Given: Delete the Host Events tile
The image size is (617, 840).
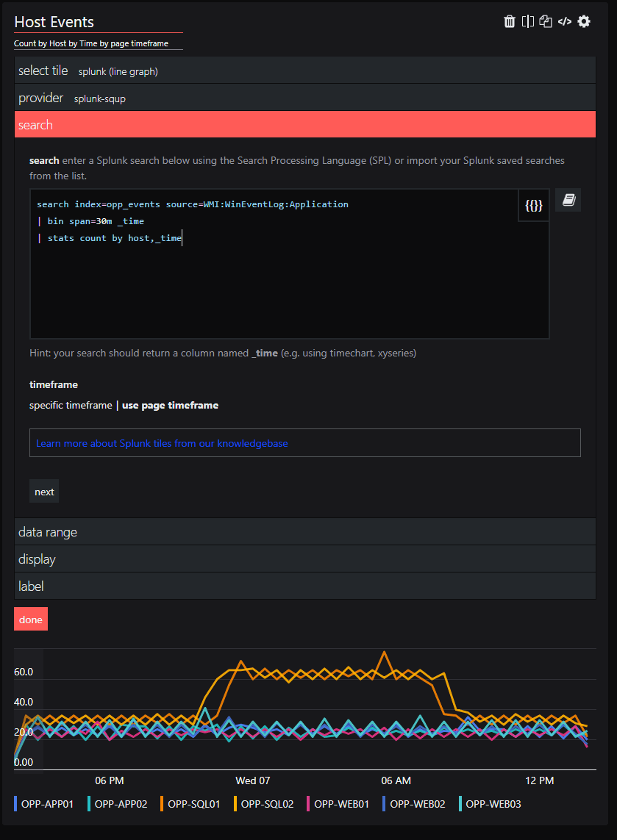Looking at the screenshot, I should 510,21.
